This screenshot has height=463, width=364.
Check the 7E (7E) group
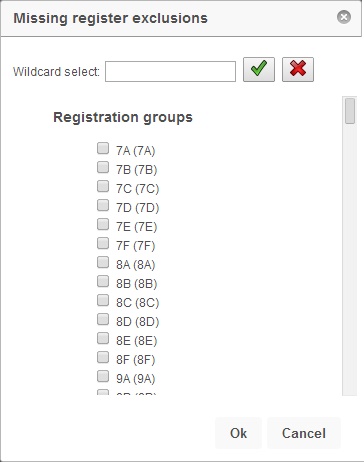[x=103, y=224]
